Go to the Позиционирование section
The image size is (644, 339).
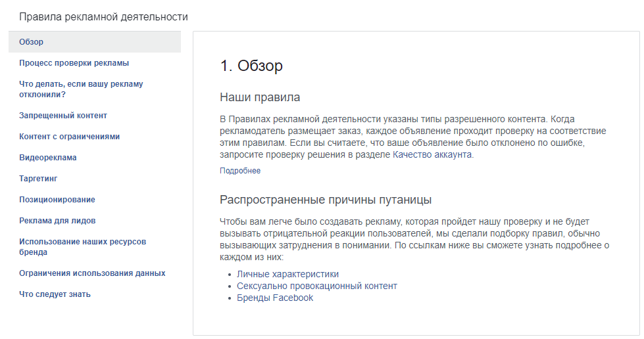pos(57,200)
